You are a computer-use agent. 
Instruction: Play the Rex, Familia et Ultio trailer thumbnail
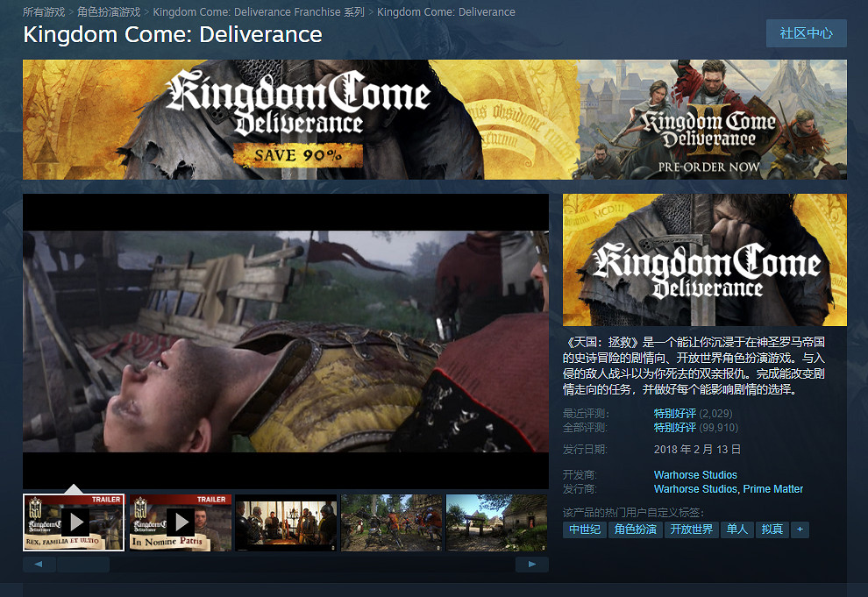pyautogui.click(x=74, y=522)
